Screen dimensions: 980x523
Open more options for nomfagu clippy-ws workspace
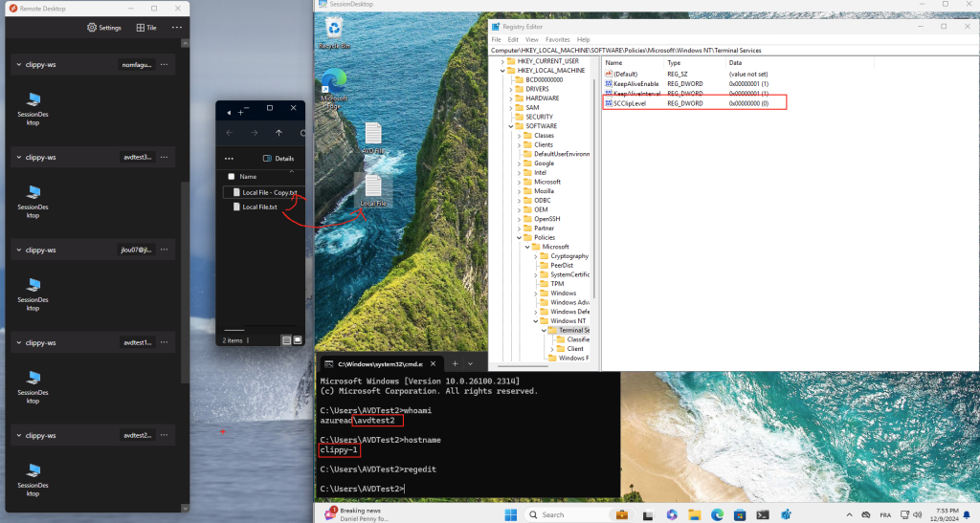click(x=165, y=64)
